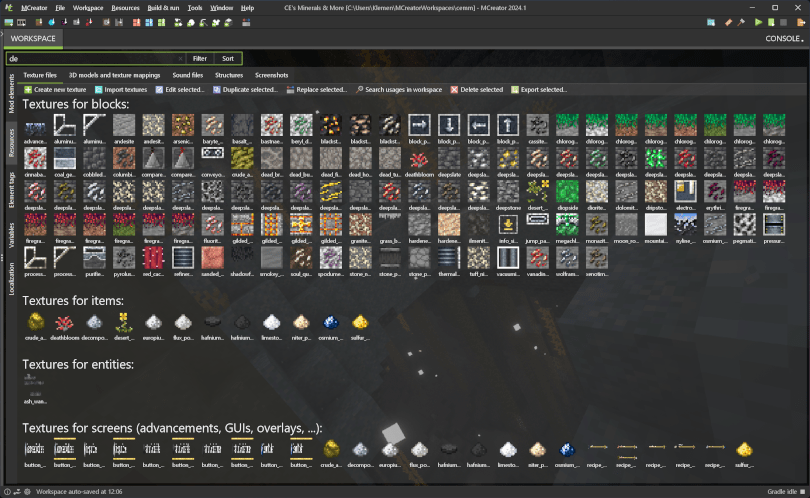This screenshot has width=810, height=498.
Task: Click the orange export workspace icon
Action: tap(801, 22)
